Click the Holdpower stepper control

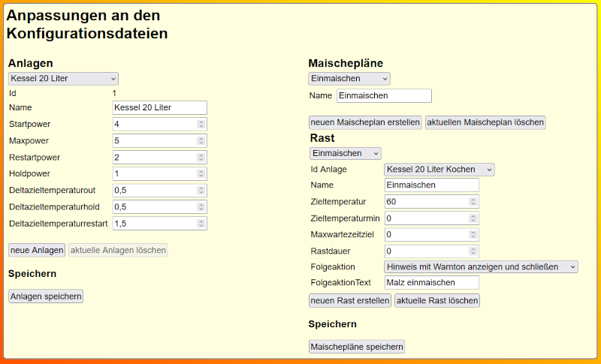point(201,174)
